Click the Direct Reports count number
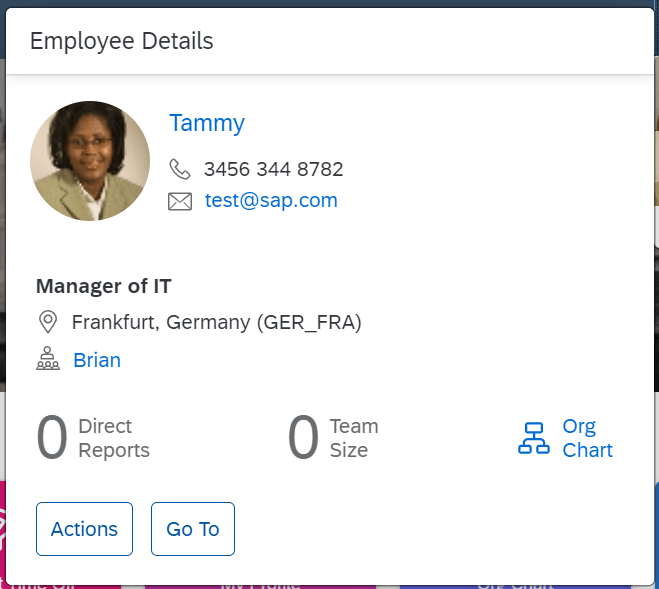Viewport: 659px width, 589px height. [x=52, y=439]
